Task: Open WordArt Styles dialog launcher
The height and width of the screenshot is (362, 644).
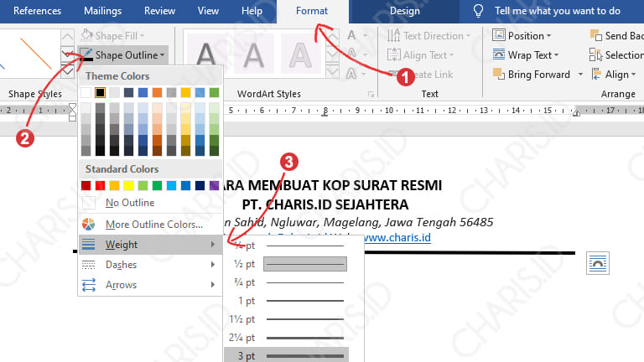Action: point(371,95)
